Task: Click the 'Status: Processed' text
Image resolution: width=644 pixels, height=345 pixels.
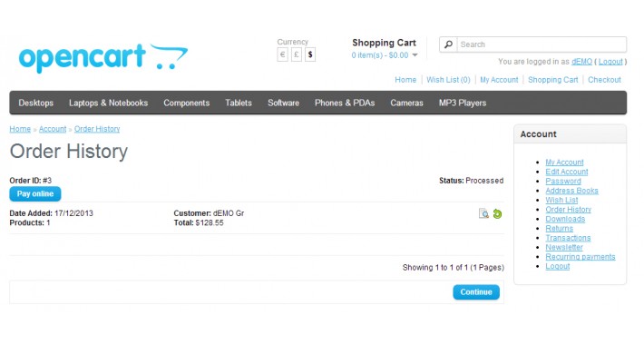Action: pos(471,181)
